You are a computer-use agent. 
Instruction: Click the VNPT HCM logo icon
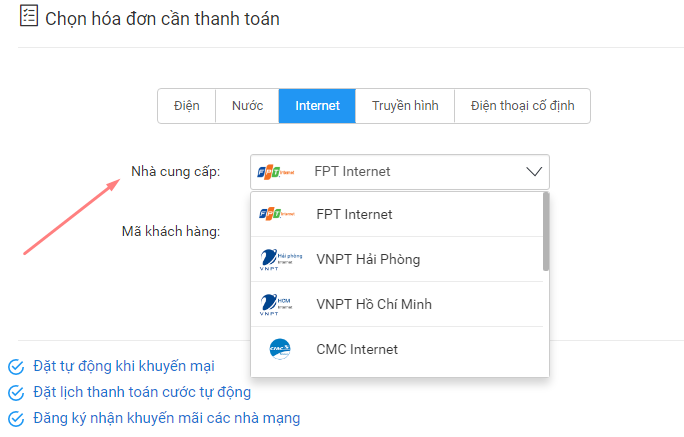(276, 304)
